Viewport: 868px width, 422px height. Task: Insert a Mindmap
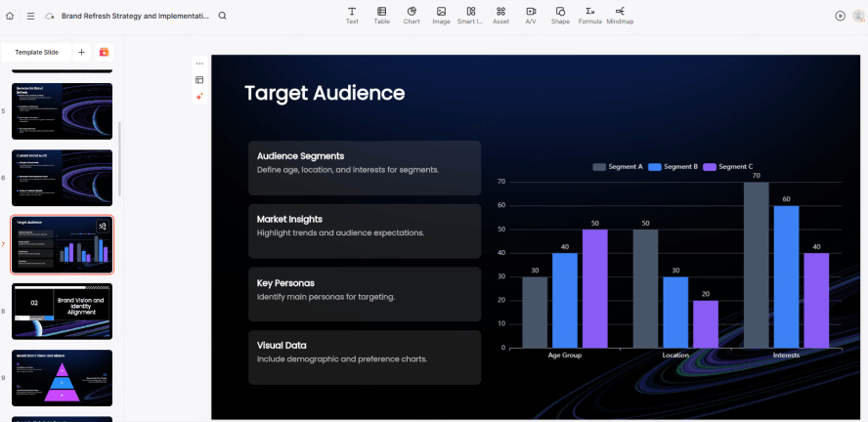pos(620,16)
